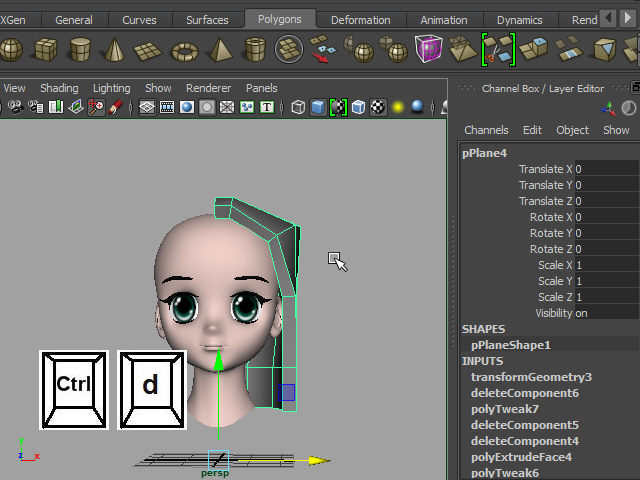Screen dimensions: 640x480
Task: Click the Channel Box manipulator axes icon
Action: [x=608, y=109]
